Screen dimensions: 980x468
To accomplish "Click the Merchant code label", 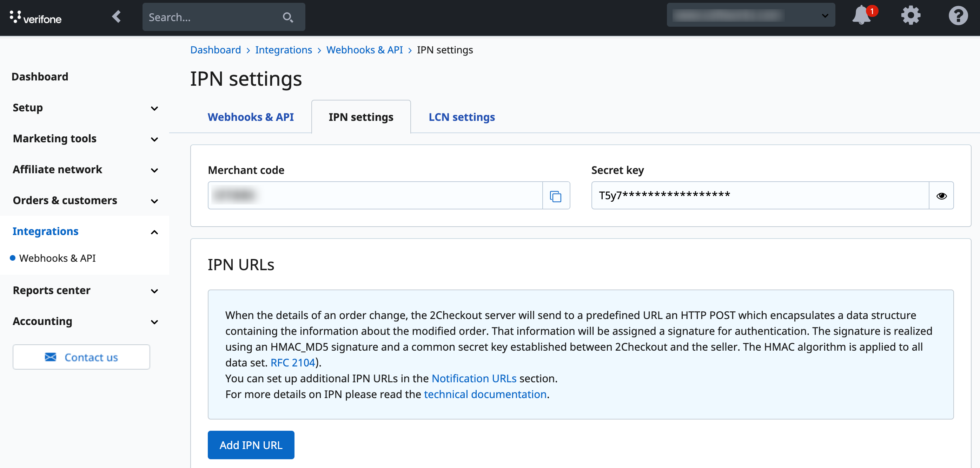I will tap(246, 170).
